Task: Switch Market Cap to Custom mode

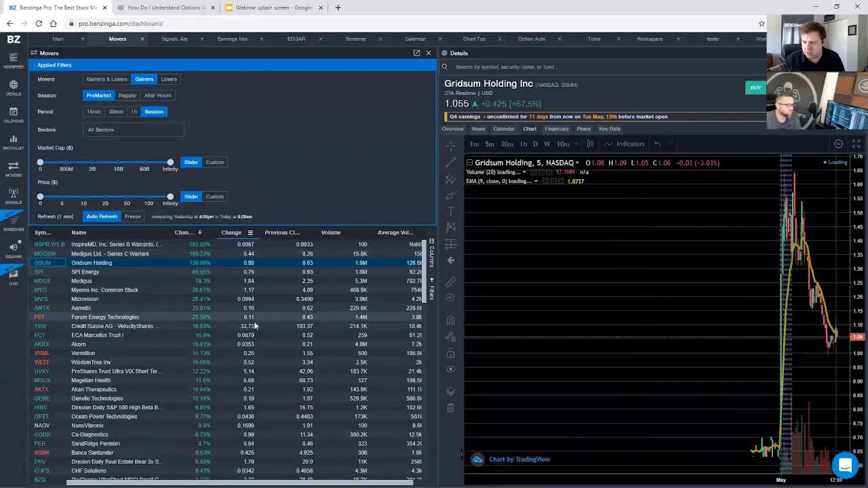Action: point(215,162)
